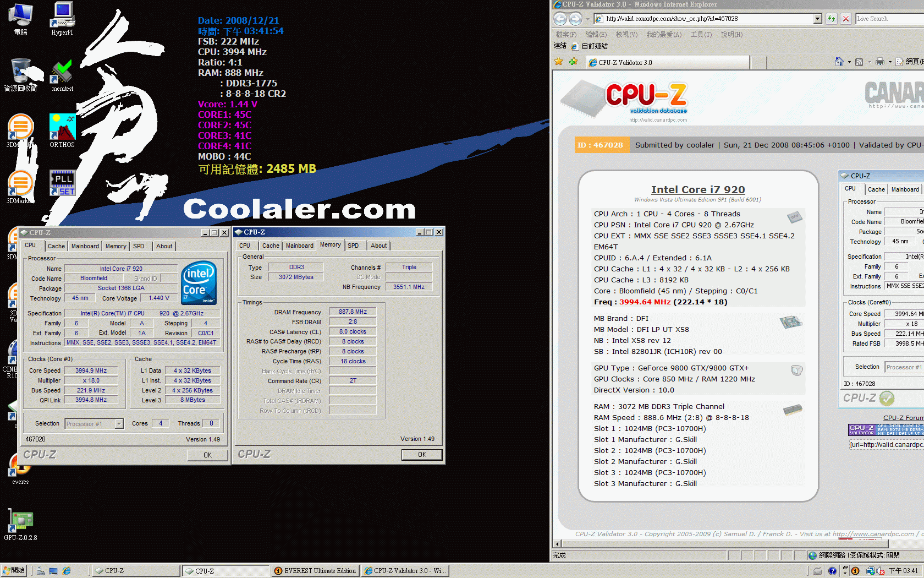Click the IE horizontal scrollbar left arrow

[x=558, y=544]
